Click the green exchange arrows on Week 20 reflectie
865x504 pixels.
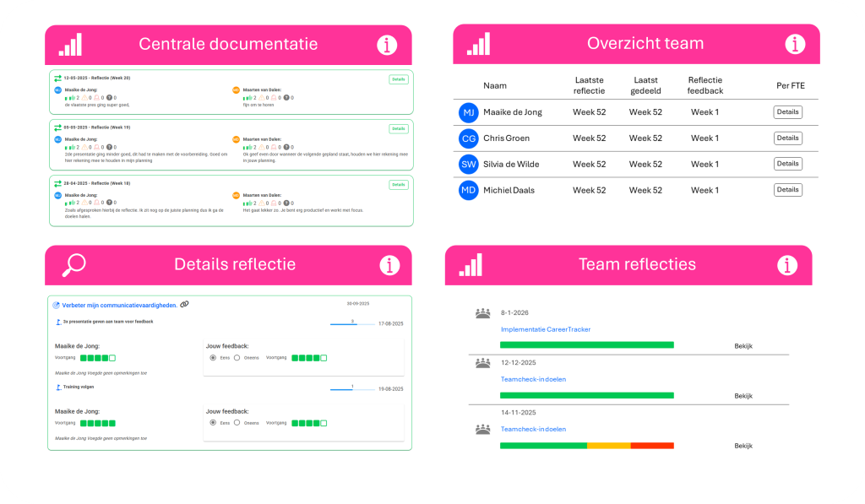(57, 78)
